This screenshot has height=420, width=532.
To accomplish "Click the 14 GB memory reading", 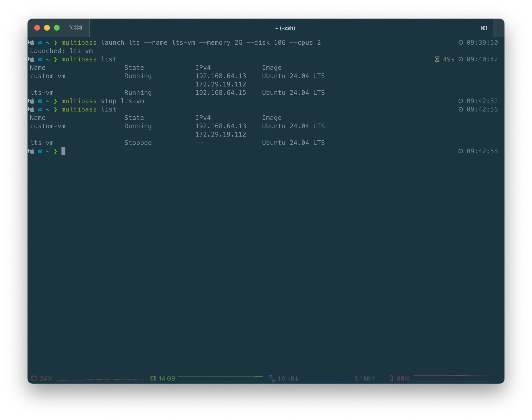I will coord(167,378).
